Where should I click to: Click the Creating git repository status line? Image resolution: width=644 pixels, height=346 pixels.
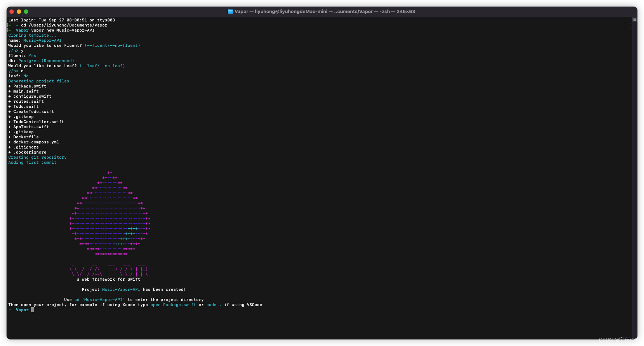coord(37,157)
